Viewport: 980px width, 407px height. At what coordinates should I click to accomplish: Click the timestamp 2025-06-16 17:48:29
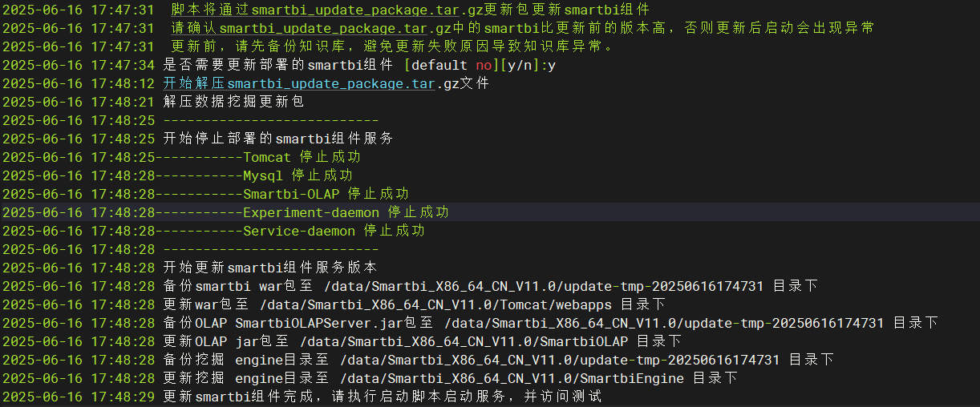79,397
